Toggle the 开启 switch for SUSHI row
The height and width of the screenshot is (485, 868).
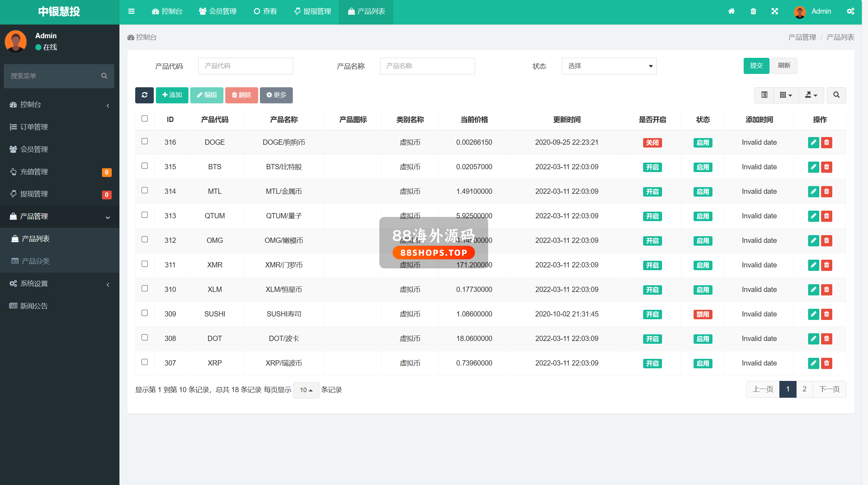click(652, 314)
